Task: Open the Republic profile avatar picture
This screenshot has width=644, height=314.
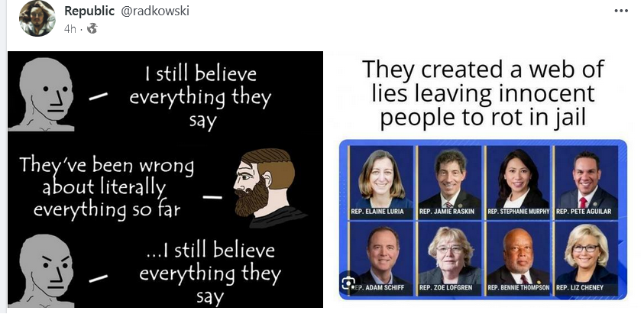Action: coord(37,18)
